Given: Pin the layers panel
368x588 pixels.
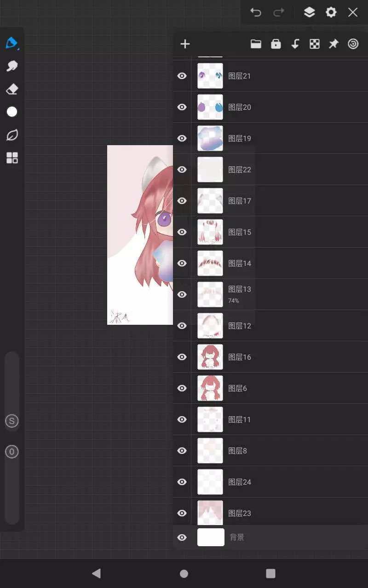Looking at the screenshot, I should (x=333, y=44).
